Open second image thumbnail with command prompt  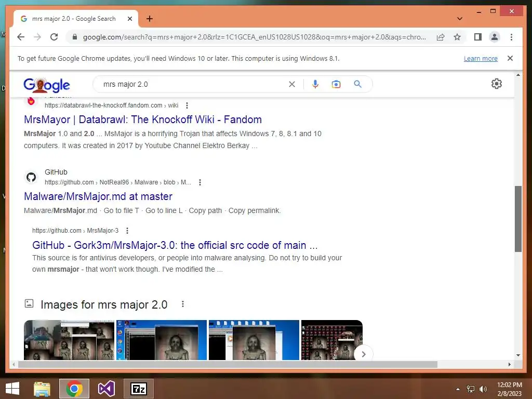pyautogui.click(x=162, y=340)
